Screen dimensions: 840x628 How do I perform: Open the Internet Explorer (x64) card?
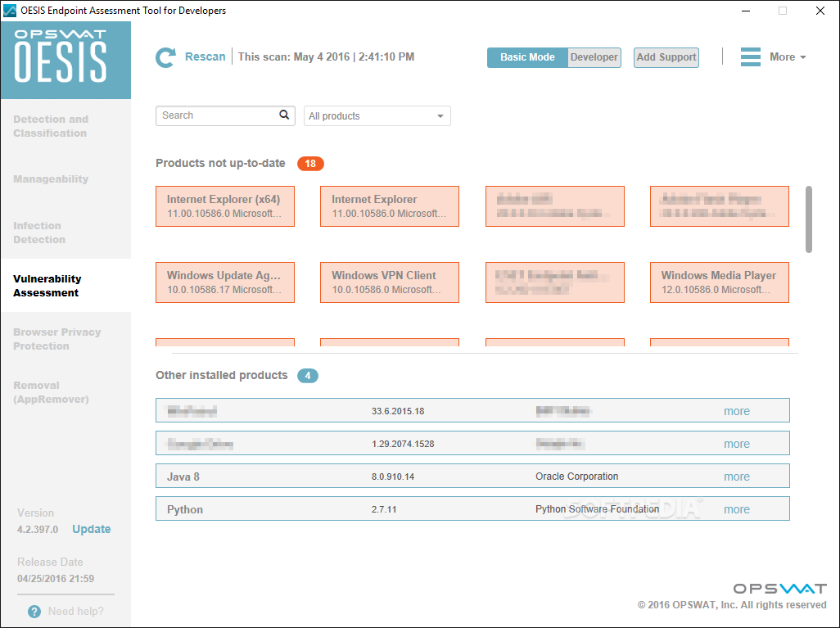225,206
